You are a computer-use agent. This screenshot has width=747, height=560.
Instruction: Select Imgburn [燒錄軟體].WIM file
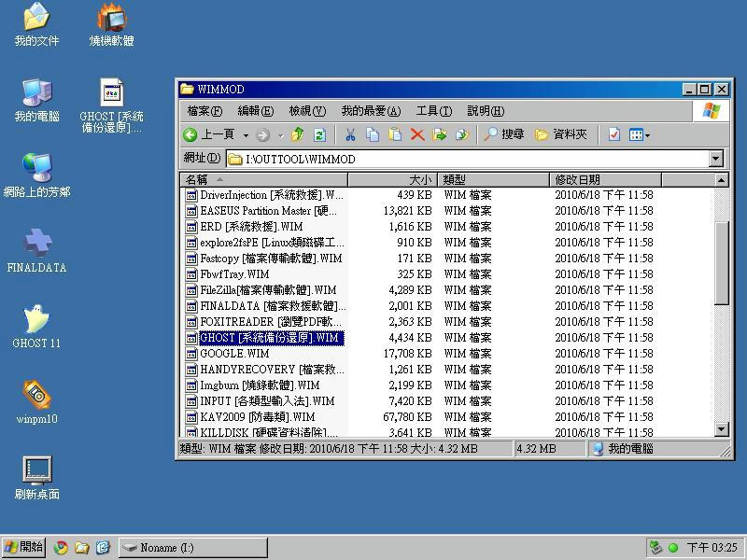tap(253, 385)
